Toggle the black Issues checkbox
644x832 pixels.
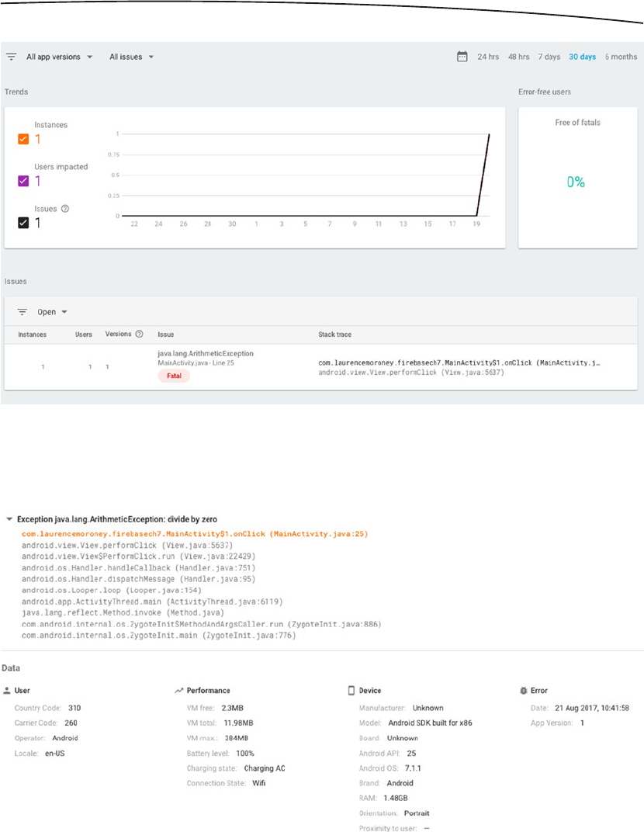[x=23, y=224]
